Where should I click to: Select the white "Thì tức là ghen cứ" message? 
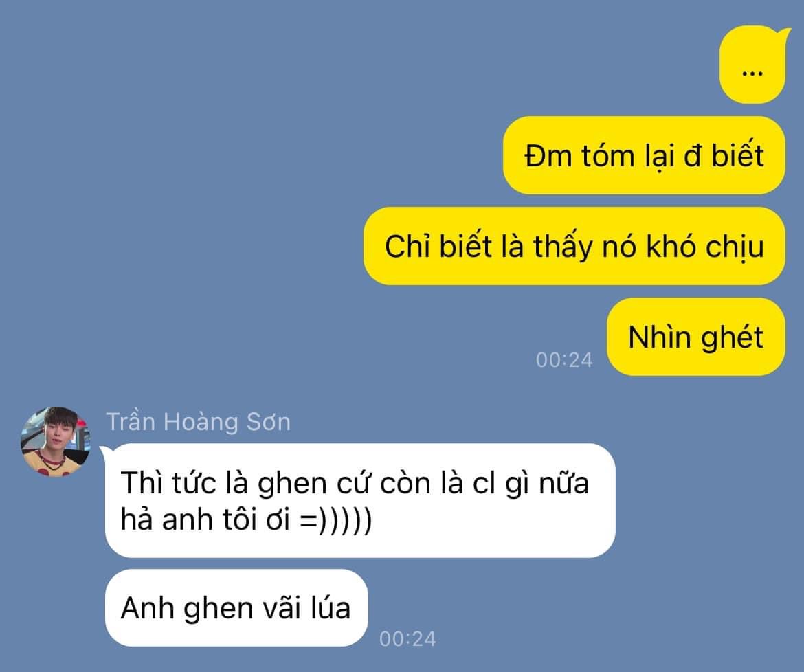click(360, 500)
